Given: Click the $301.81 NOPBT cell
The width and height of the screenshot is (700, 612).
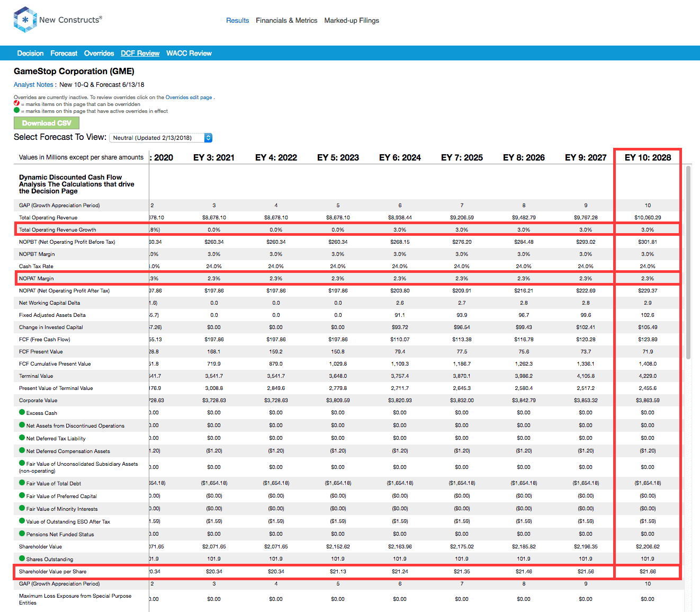Looking at the screenshot, I should coord(648,242).
